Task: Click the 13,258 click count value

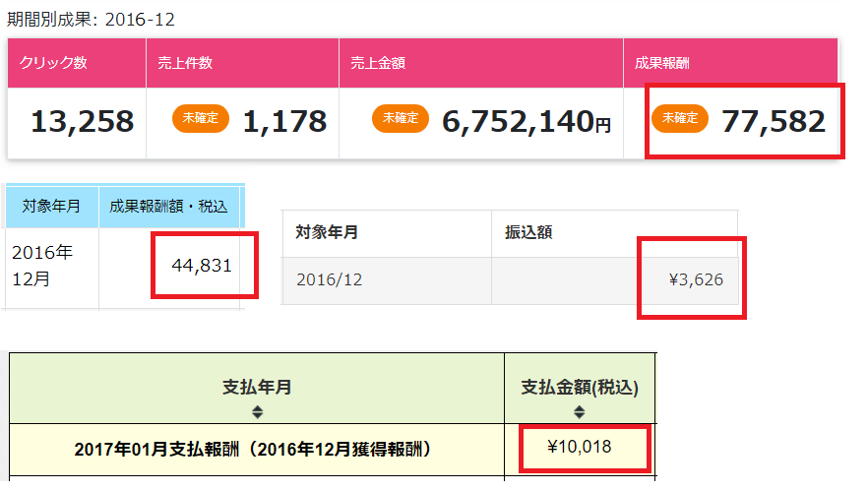Action: tap(82, 121)
